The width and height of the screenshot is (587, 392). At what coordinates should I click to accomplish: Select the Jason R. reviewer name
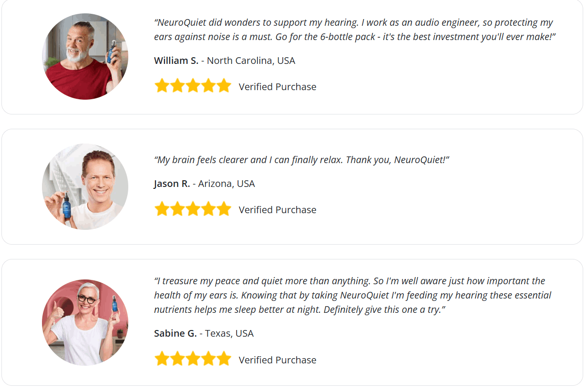172,184
